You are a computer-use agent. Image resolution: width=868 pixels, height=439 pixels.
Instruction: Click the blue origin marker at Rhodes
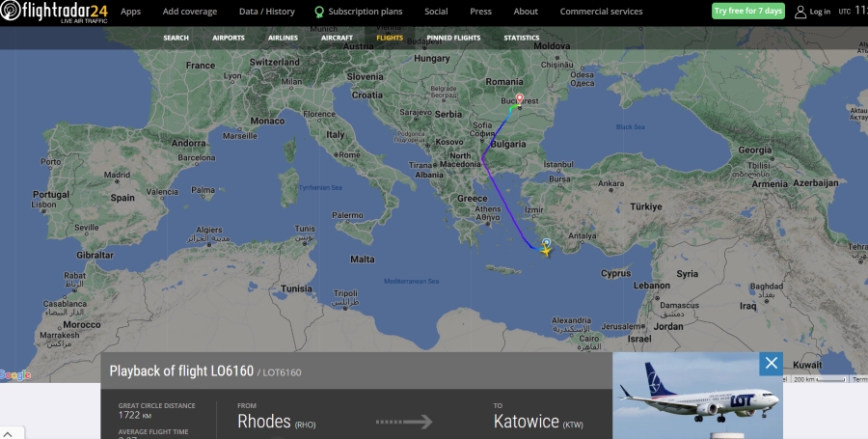547,242
